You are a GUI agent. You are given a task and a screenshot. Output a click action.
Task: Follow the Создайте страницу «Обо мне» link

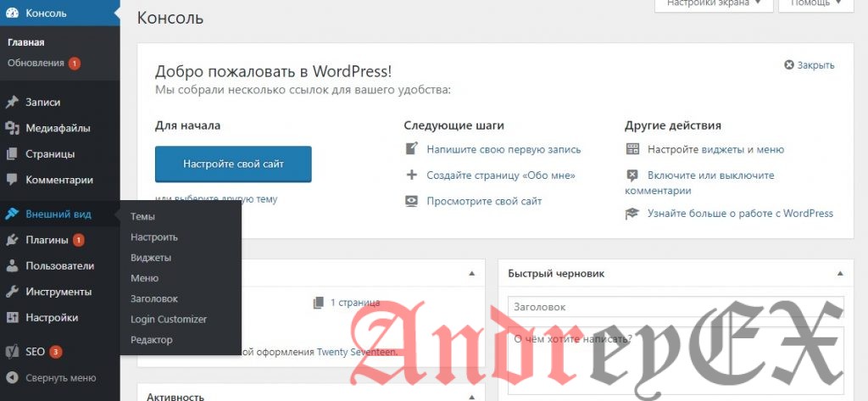point(501,175)
